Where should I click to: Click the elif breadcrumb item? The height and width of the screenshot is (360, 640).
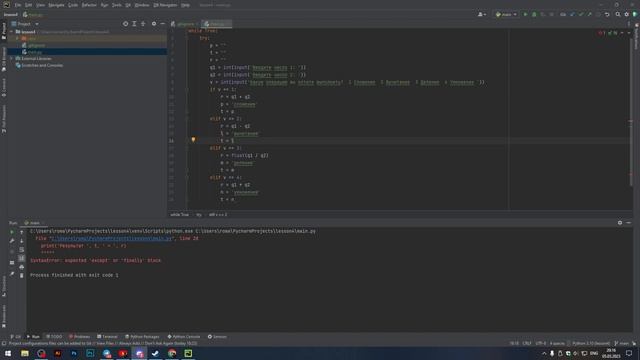tap(218, 215)
